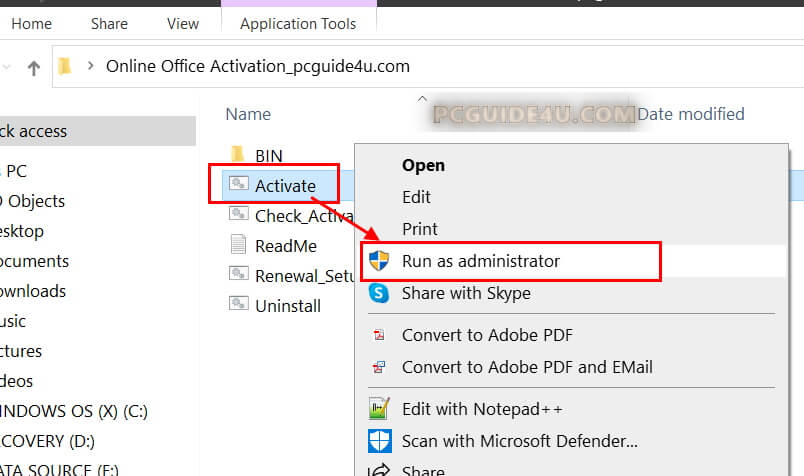Image resolution: width=804 pixels, height=476 pixels.
Task: Click the up arrow navigation button
Action: [34, 67]
